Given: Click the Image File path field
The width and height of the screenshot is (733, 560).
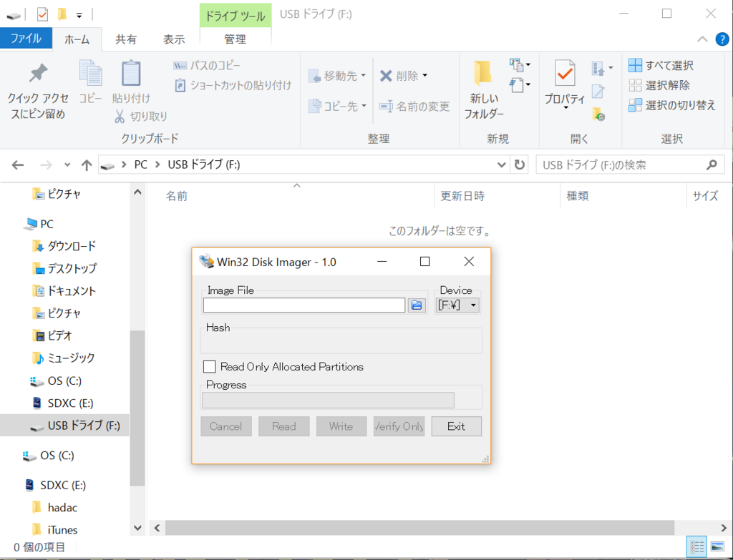Looking at the screenshot, I should 304,305.
